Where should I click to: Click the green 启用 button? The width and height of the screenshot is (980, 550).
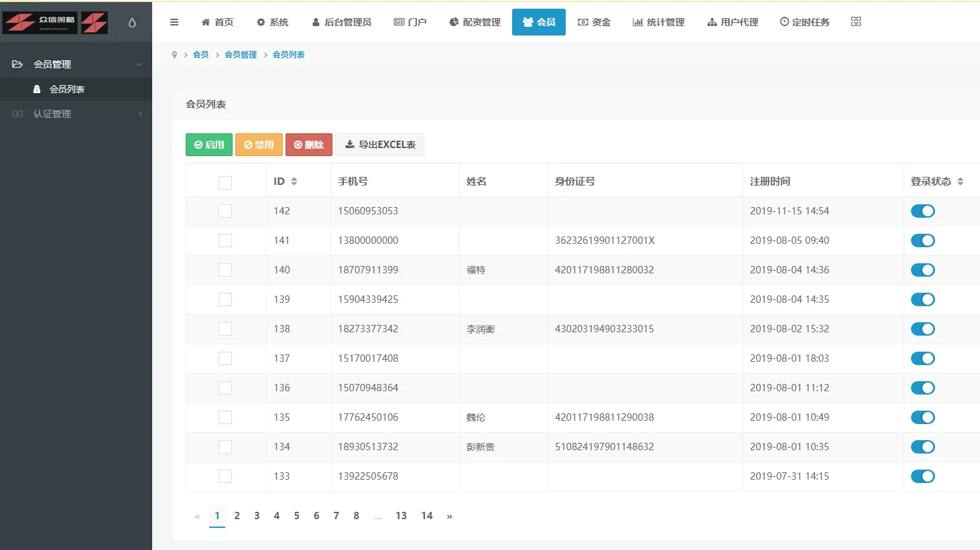click(x=209, y=145)
